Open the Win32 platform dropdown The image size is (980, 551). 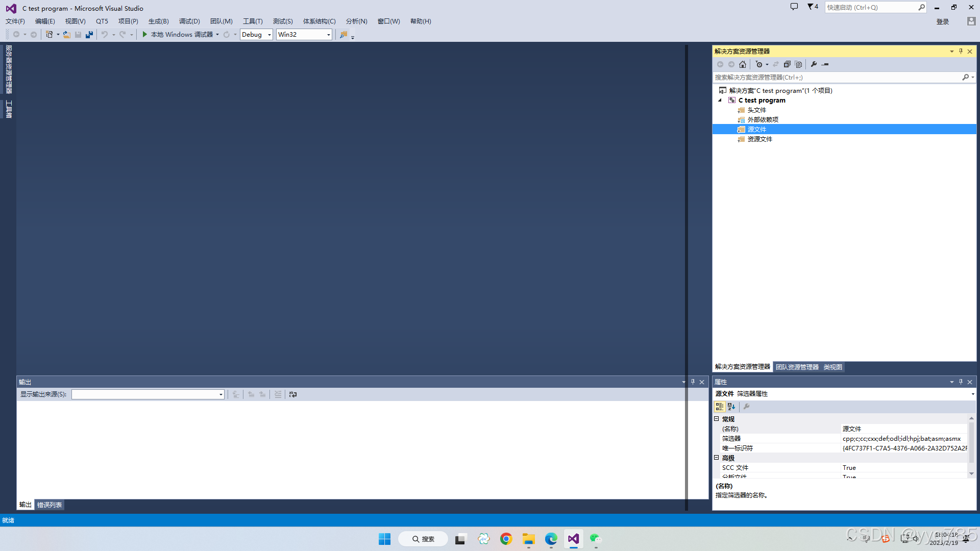pos(328,34)
